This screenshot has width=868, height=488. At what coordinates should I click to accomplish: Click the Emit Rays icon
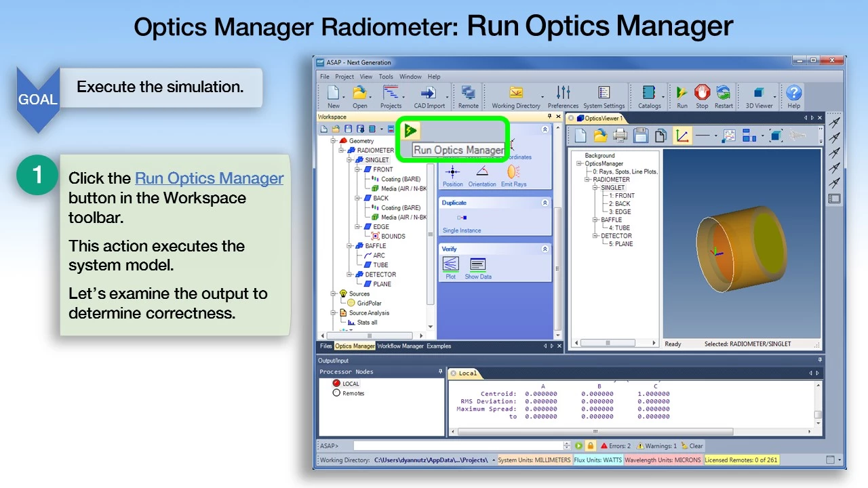pos(513,175)
